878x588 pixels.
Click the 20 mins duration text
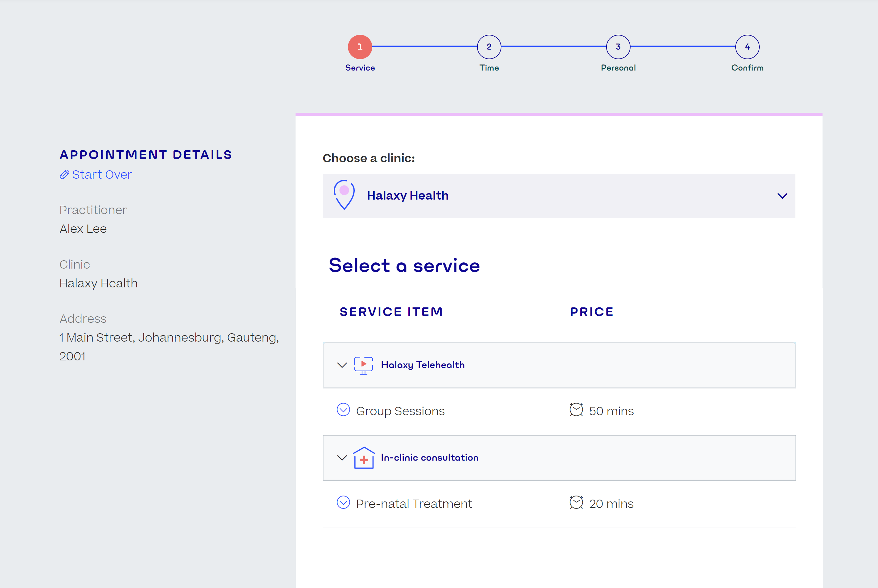point(611,504)
